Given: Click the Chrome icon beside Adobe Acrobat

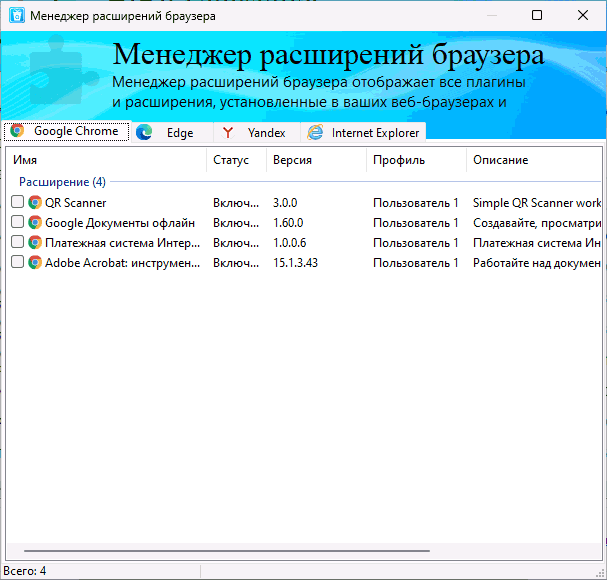Looking at the screenshot, I should point(35,263).
